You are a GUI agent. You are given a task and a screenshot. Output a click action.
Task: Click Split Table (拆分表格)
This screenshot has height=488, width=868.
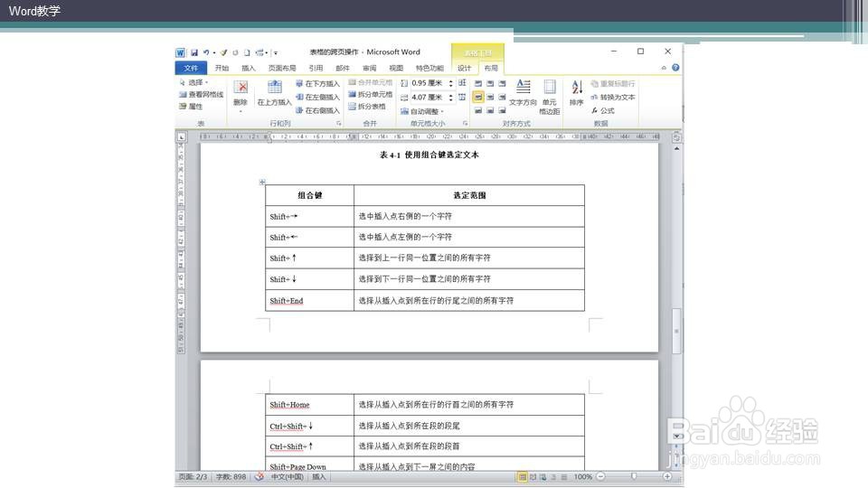click(367, 107)
